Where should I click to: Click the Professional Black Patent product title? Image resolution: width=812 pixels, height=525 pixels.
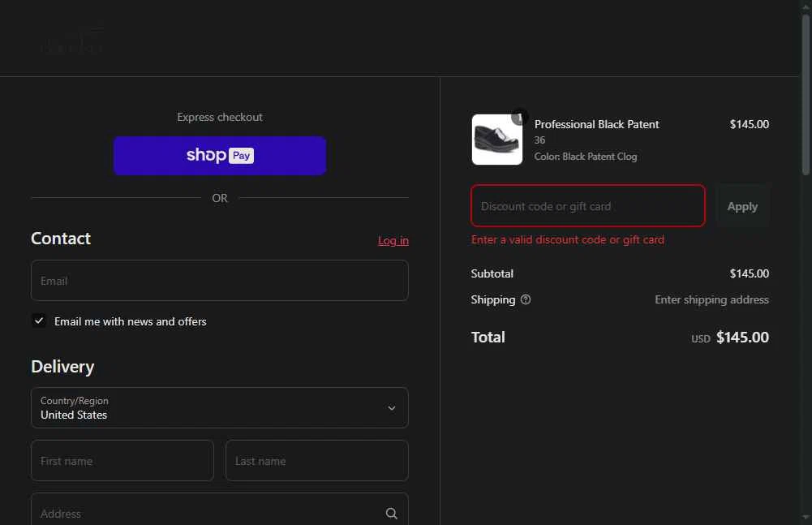(597, 124)
